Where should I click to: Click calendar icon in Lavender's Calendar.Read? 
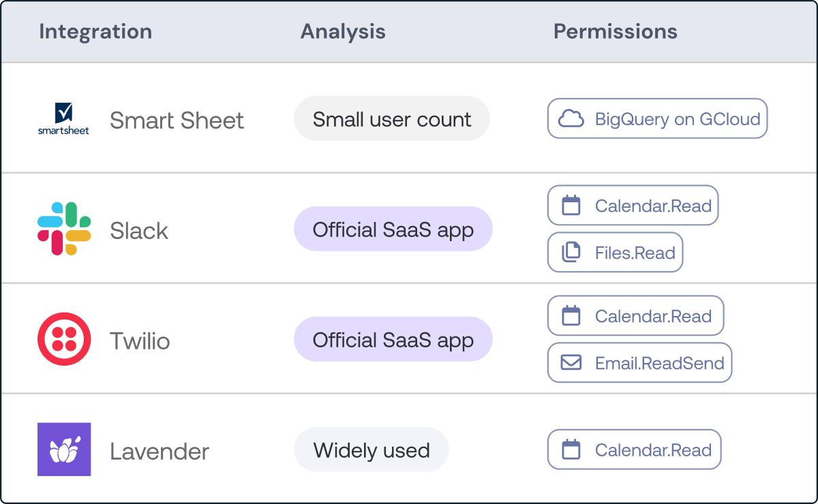point(571,450)
